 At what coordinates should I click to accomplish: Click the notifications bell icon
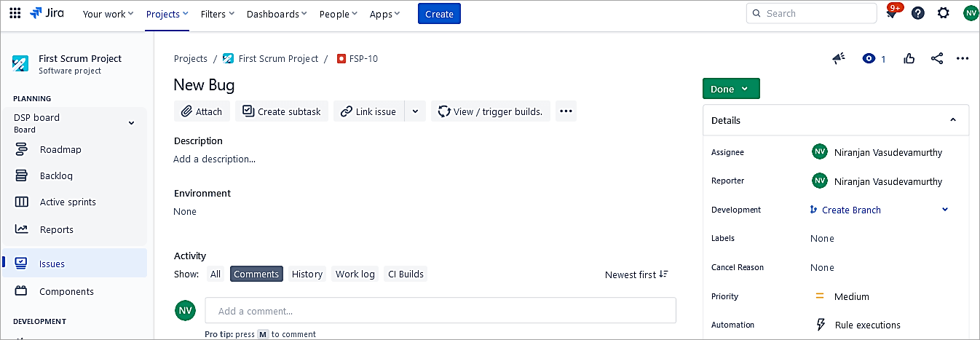point(892,14)
